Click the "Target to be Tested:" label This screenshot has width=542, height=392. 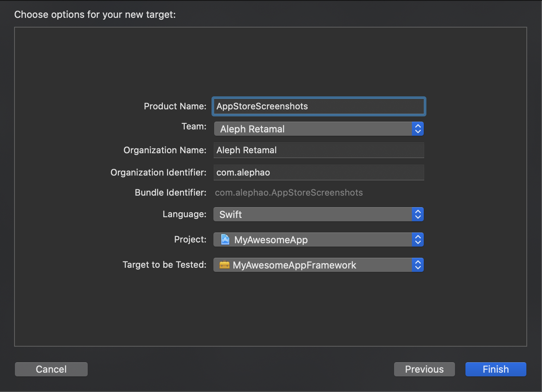pos(164,265)
